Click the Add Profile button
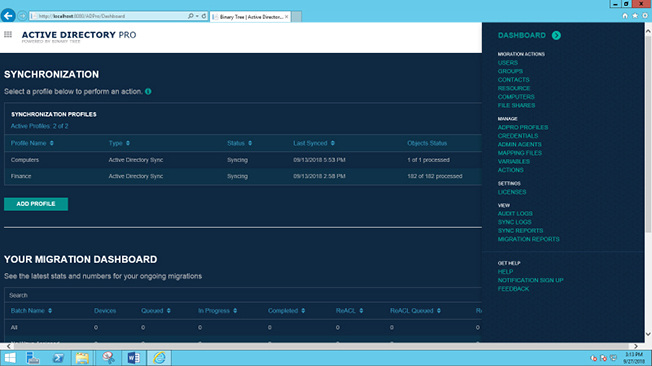The height and width of the screenshot is (366, 652). point(36,204)
